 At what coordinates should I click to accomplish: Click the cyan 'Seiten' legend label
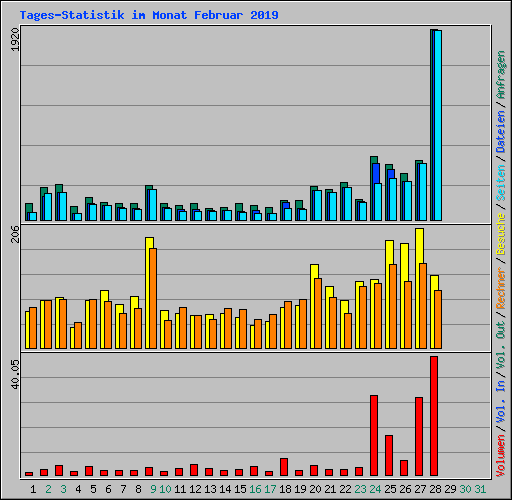tap(501, 183)
